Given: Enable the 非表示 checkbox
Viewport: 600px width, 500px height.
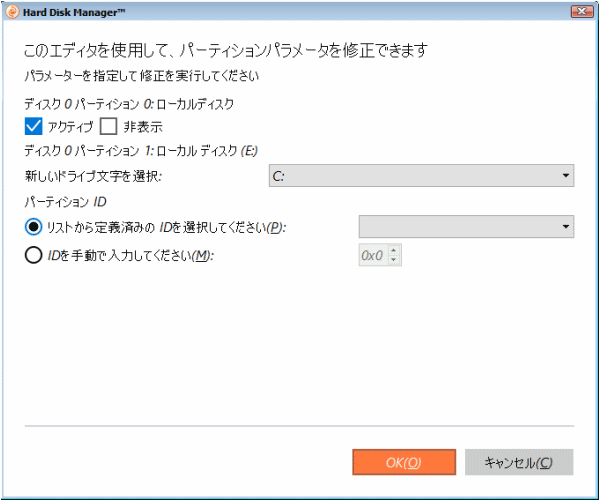Looking at the screenshot, I should click(x=109, y=126).
